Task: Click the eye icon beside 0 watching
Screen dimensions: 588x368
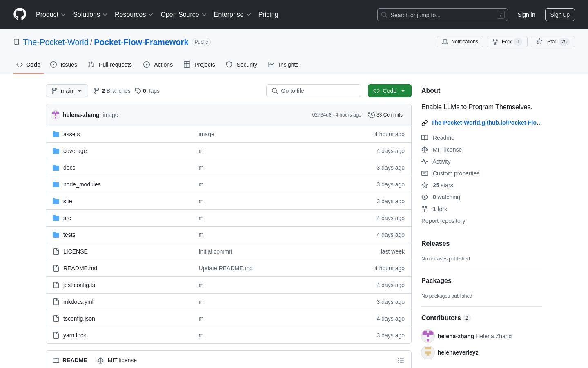Action: [x=425, y=197]
